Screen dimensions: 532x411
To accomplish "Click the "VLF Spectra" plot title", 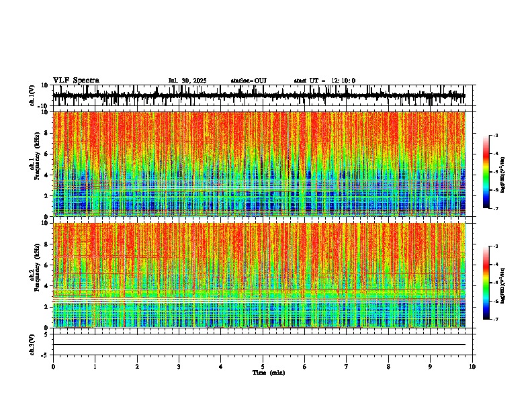I will (76, 80).
